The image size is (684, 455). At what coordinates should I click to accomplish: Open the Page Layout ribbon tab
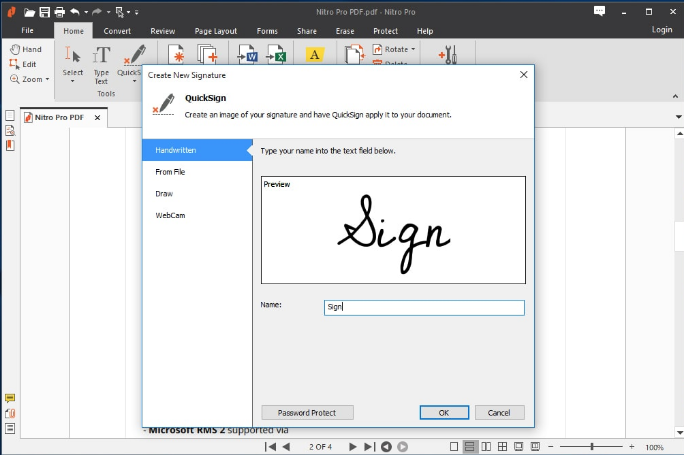pos(216,31)
